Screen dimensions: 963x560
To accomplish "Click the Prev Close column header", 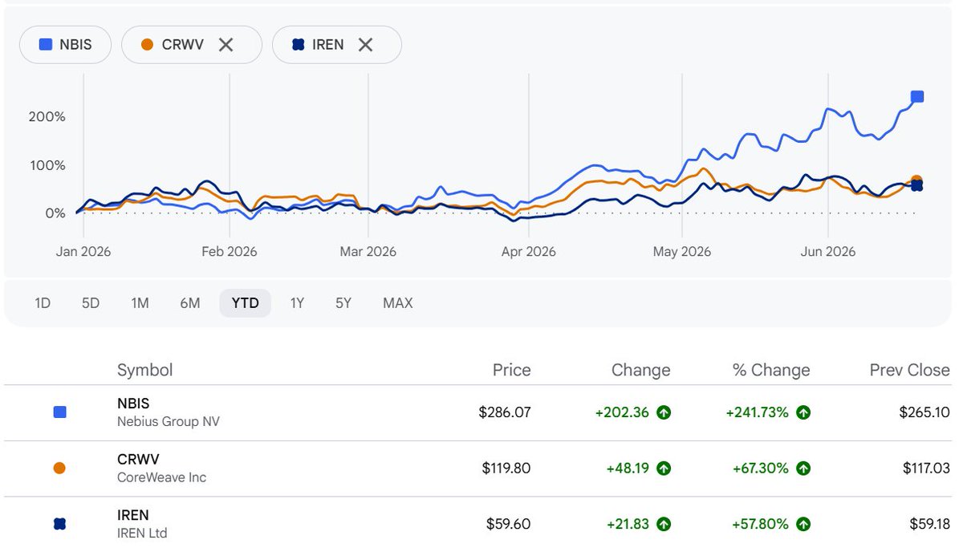I will point(910,370).
